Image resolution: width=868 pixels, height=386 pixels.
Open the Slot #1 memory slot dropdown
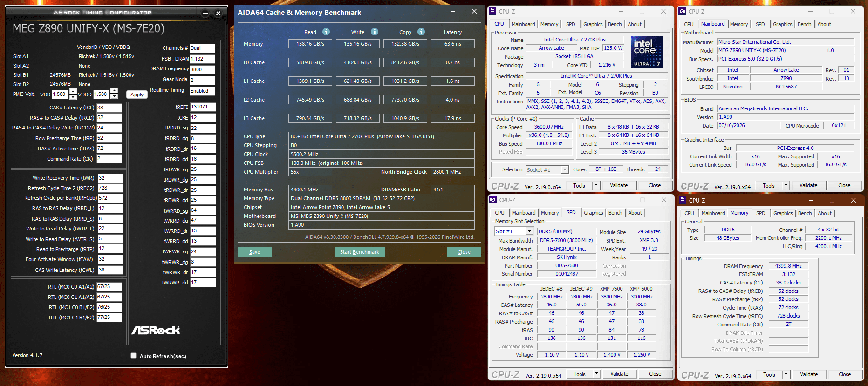530,231
